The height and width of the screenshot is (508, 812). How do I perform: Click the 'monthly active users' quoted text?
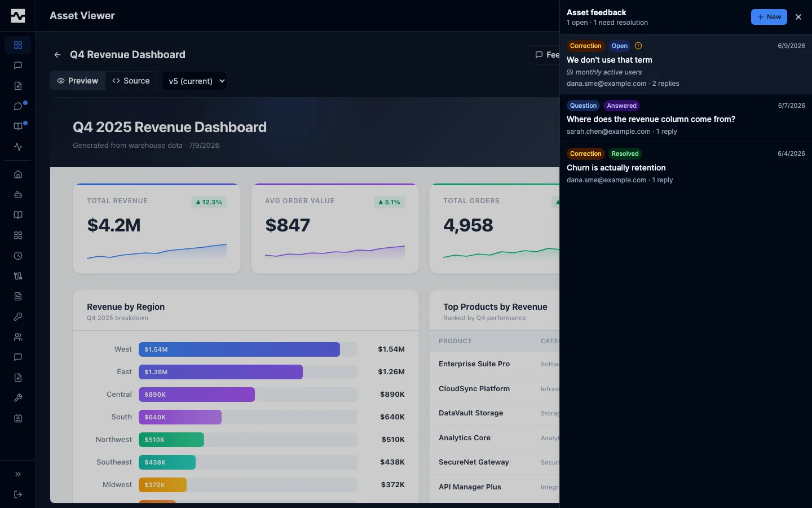point(608,72)
